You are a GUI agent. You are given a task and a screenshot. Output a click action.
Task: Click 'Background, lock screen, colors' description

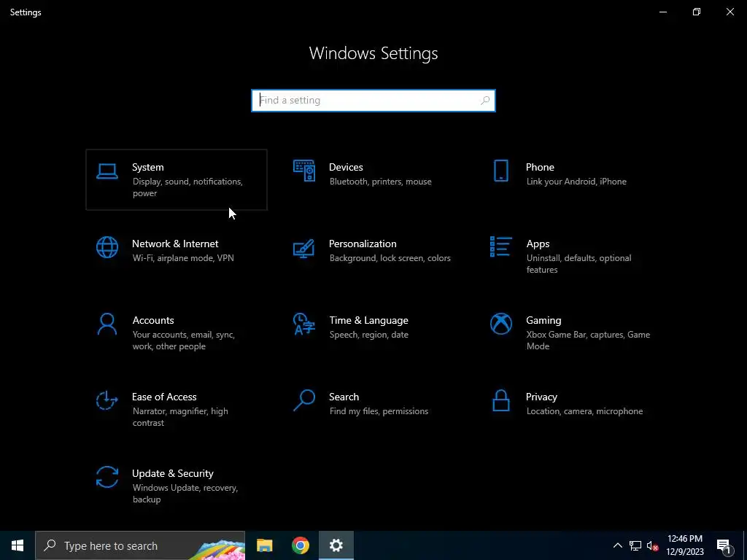pyautogui.click(x=390, y=258)
